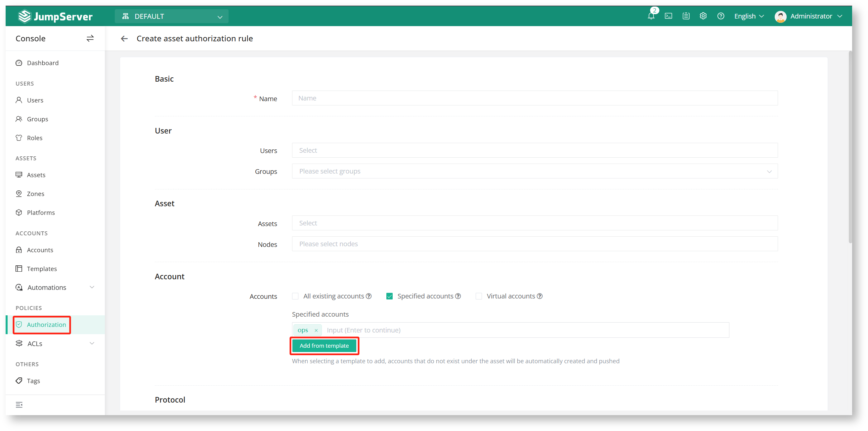Open the English language dropdown
Screen dimensions: 868x431
pyautogui.click(x=749, y=16)
